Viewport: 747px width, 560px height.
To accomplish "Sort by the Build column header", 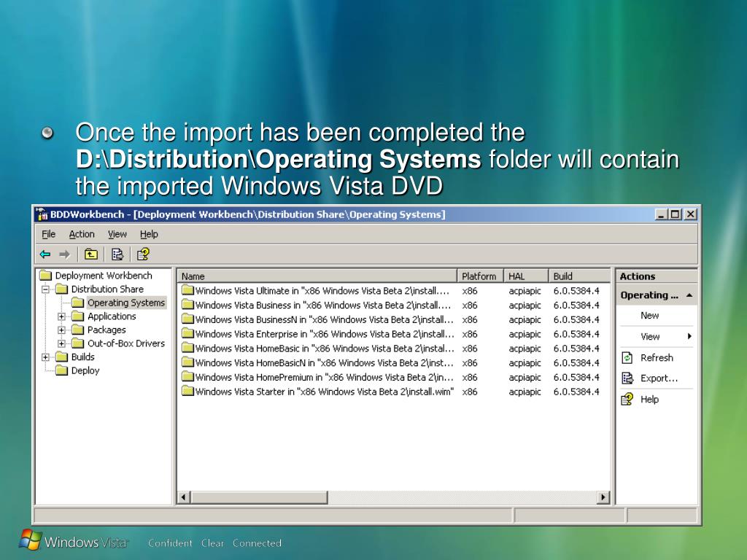I will coord(579,276).
